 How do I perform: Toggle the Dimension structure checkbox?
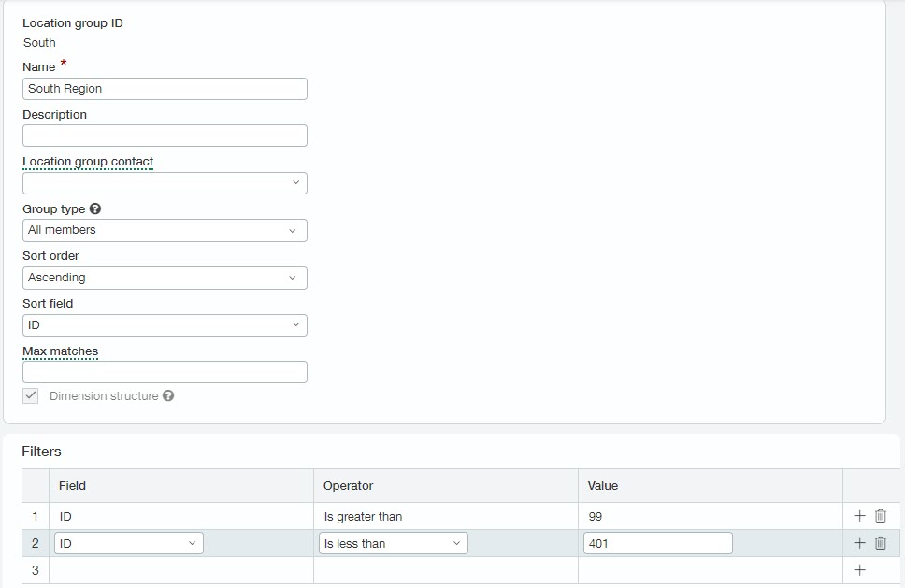[30, 395]
